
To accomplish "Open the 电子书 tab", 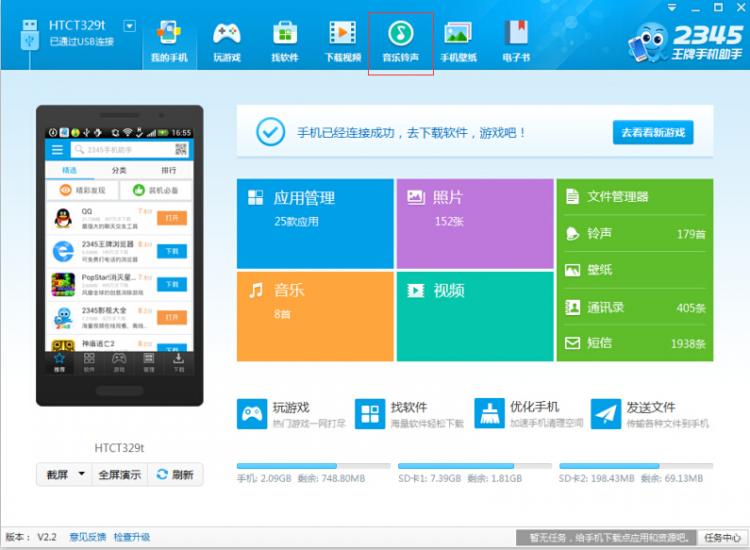I will click(x=516, y=42).
